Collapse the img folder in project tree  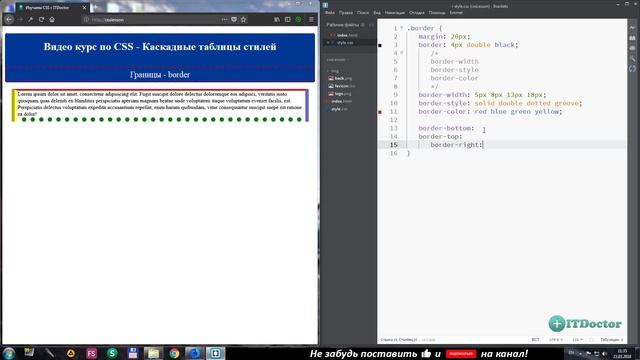tap(328, 71)
